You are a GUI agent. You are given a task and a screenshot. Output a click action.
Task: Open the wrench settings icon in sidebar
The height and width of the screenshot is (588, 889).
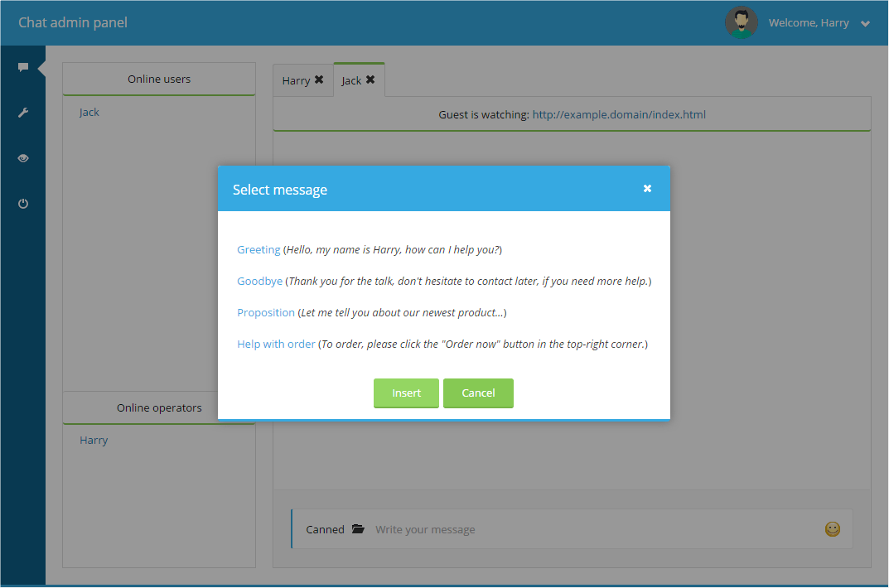pos(22,113)
